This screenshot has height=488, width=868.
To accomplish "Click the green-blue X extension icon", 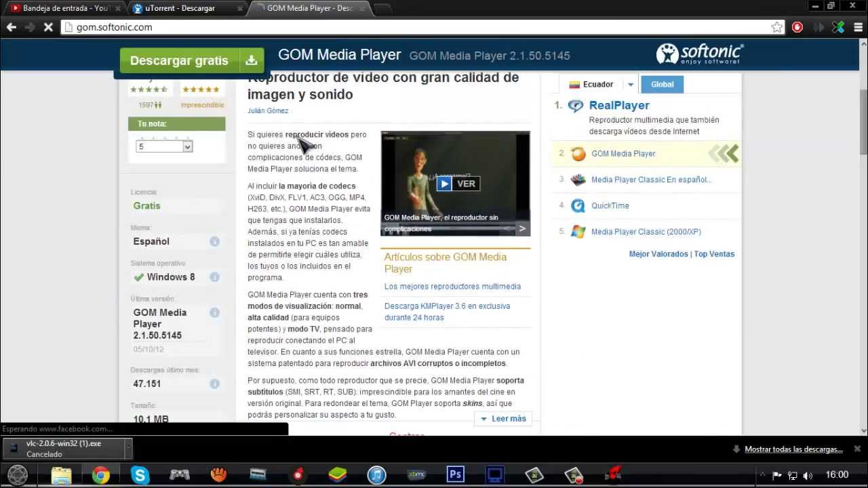I will tap(839, 27).
